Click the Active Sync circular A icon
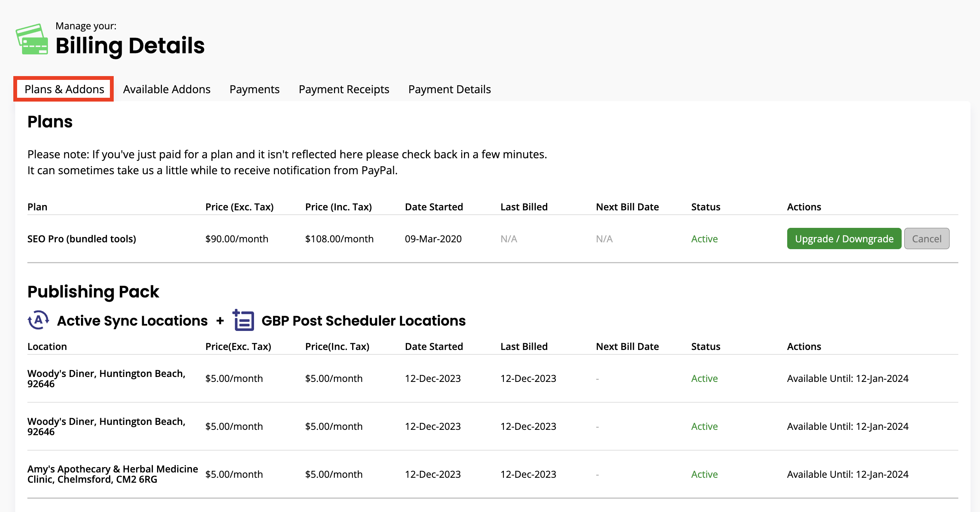Viewport: 980px width, 512px height. pyautogui.click(x=38, y=320)
